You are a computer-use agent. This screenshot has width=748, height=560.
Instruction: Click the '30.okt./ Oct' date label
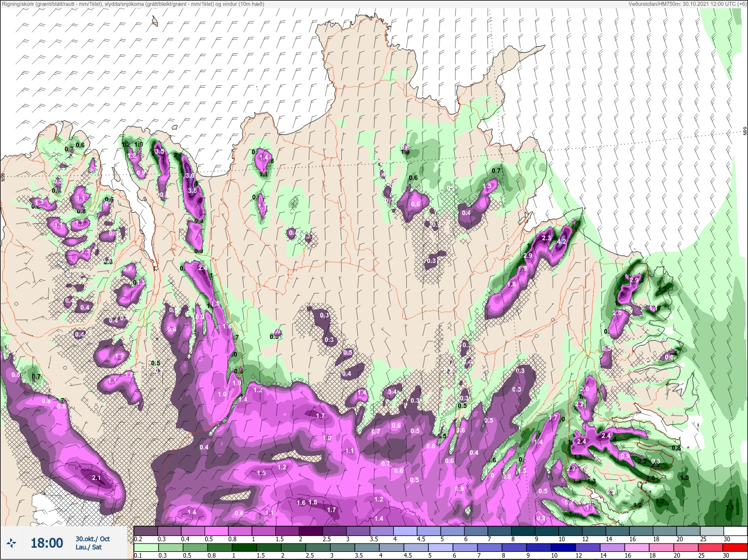tap(92, 539)
